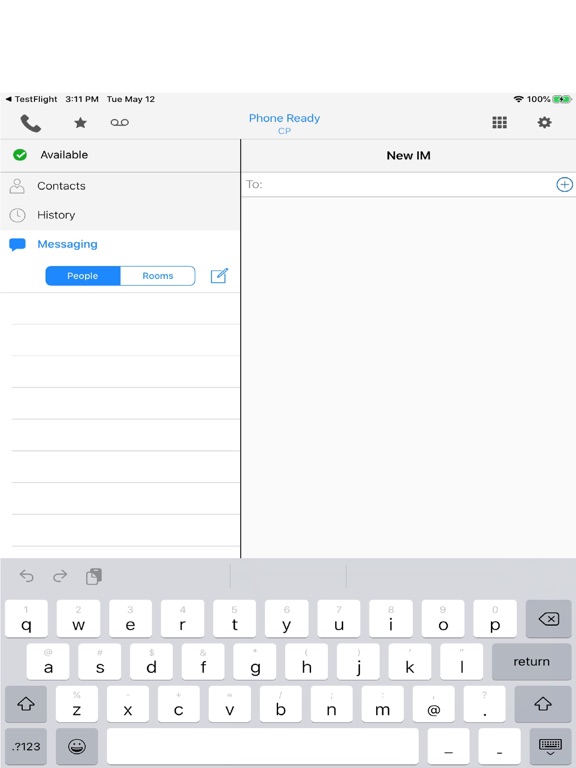Tap the underscore key
Image resolution: width=576 pixels, height=768 pixels.
coord(448,746)
